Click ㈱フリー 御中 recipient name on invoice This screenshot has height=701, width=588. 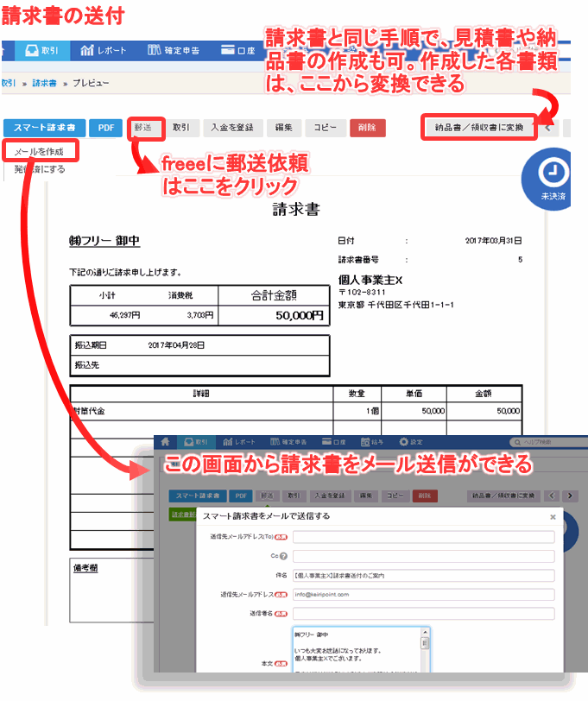[x=104, y=241]
